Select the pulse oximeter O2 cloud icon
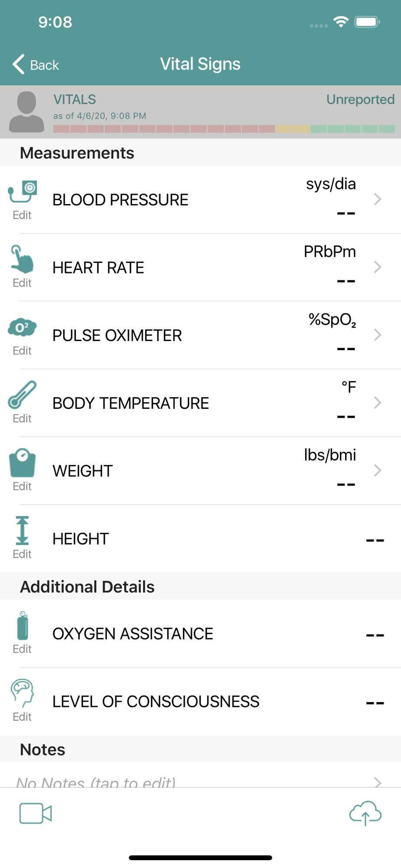Viewport: 401px width, 868px height. point(23,328)
